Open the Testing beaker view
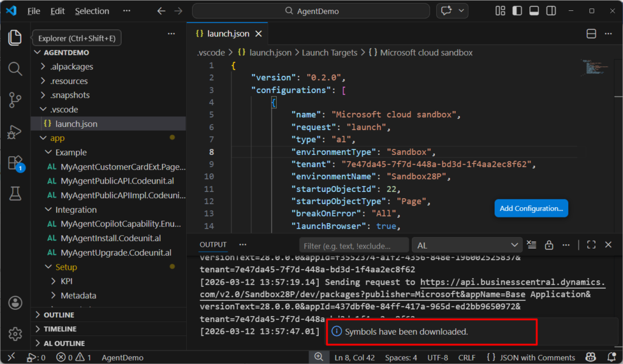This screenshot has height=364, width=623. pos(15,194)
